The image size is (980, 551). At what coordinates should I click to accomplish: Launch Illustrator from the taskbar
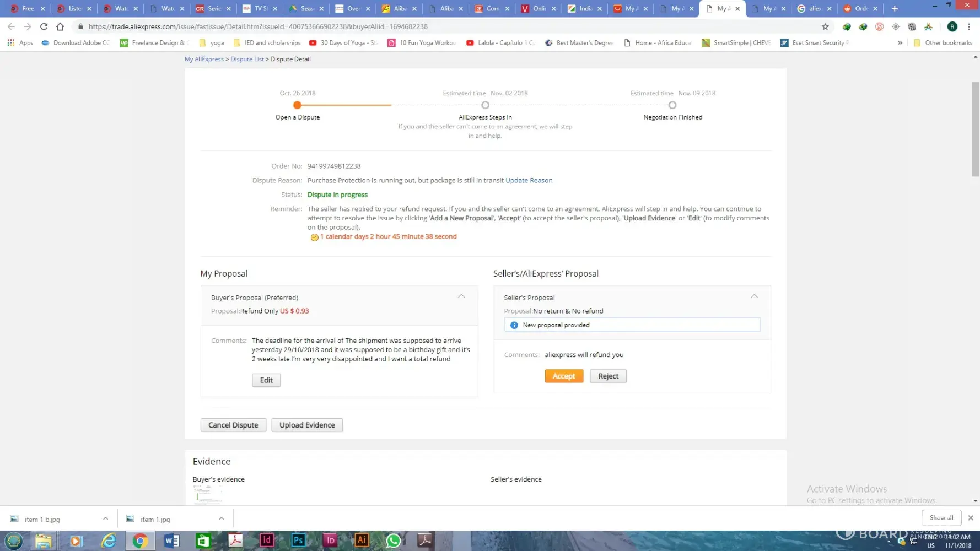pos(362,540)
